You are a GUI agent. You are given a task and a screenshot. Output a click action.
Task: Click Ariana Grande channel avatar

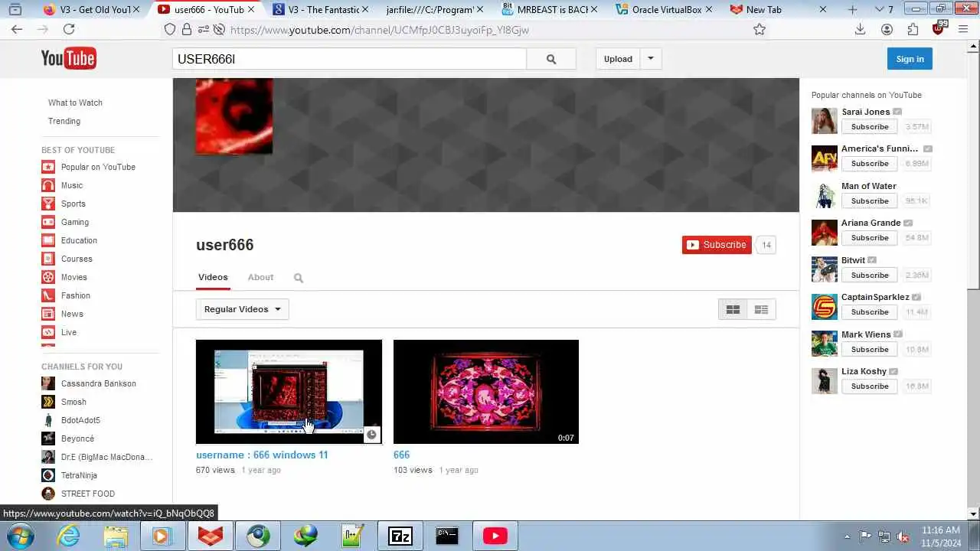click(825, 233)
